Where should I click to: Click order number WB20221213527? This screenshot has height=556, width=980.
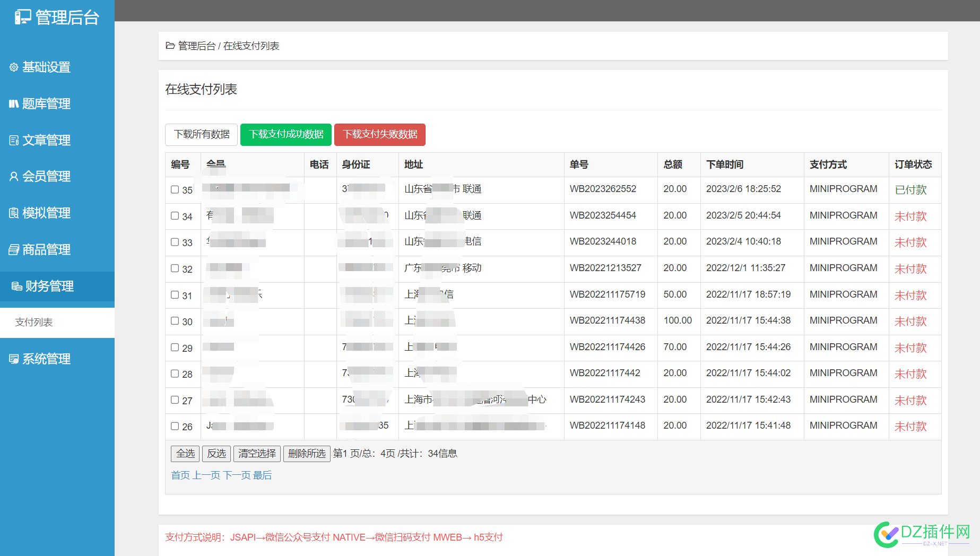[x=605, y=268]
